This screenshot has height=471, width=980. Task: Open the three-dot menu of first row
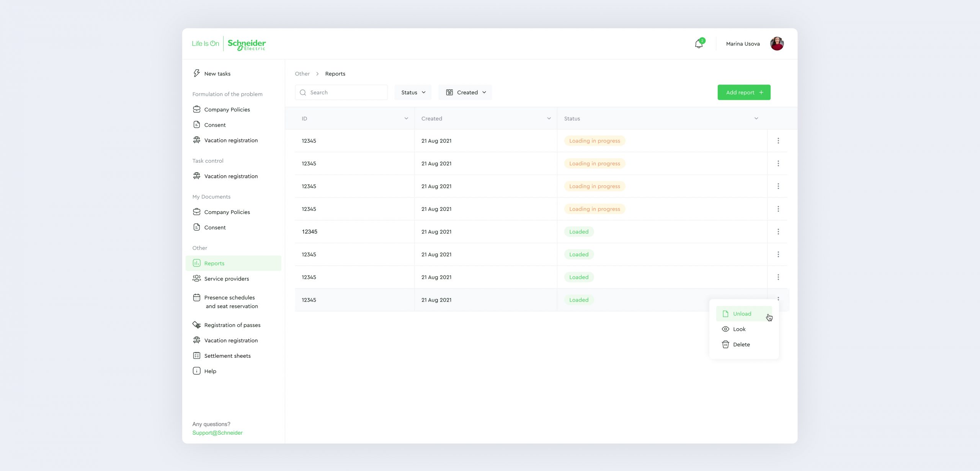[x=778, y=141]
